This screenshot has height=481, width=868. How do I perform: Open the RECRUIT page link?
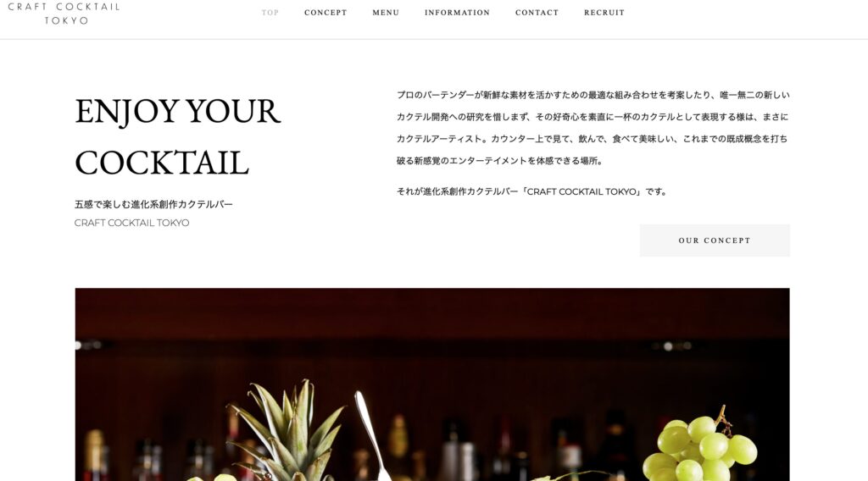[604, 12]
